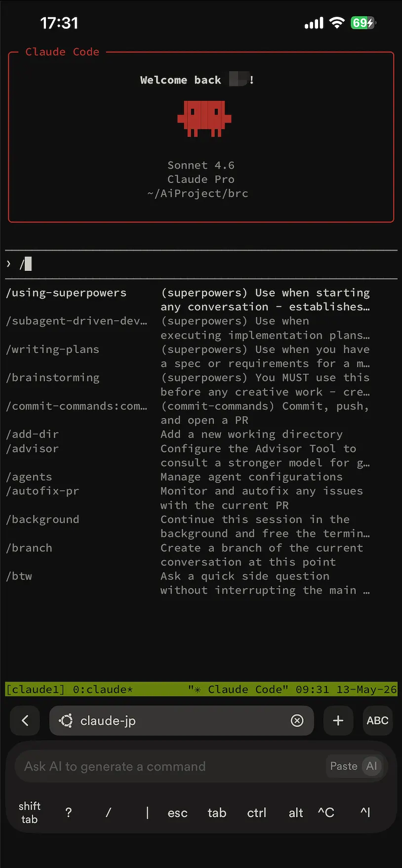This screenshot has width=402, height=868.
Task: Tap the AI button beside Paste
Action: pyautogui.click(x=371, y=766)
